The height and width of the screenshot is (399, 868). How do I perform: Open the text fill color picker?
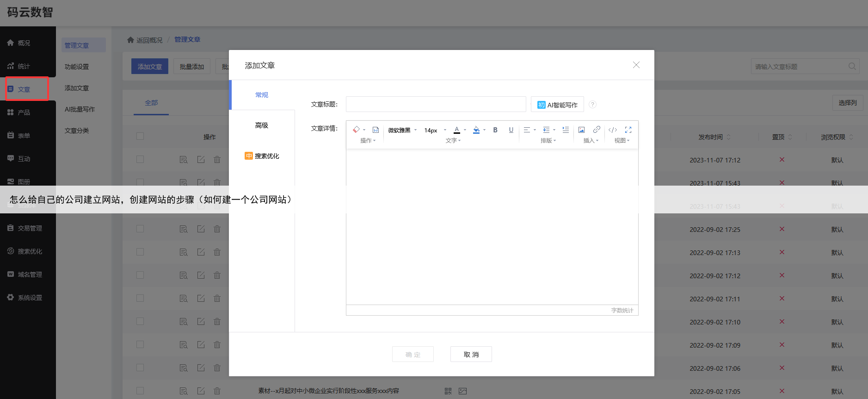tap(476, 130)
